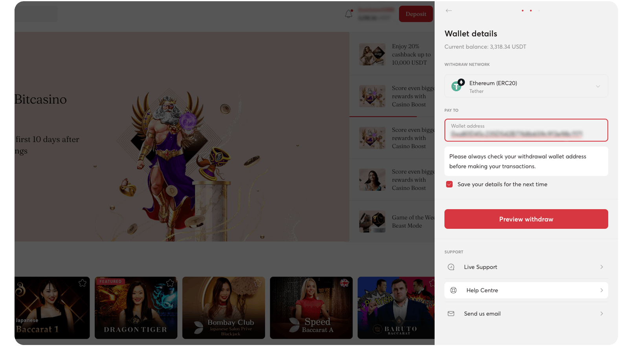The height and width of the screenshot is (356, 644).
Task: Select Game of the Week Beast Mode item
Action: (395, 222)
